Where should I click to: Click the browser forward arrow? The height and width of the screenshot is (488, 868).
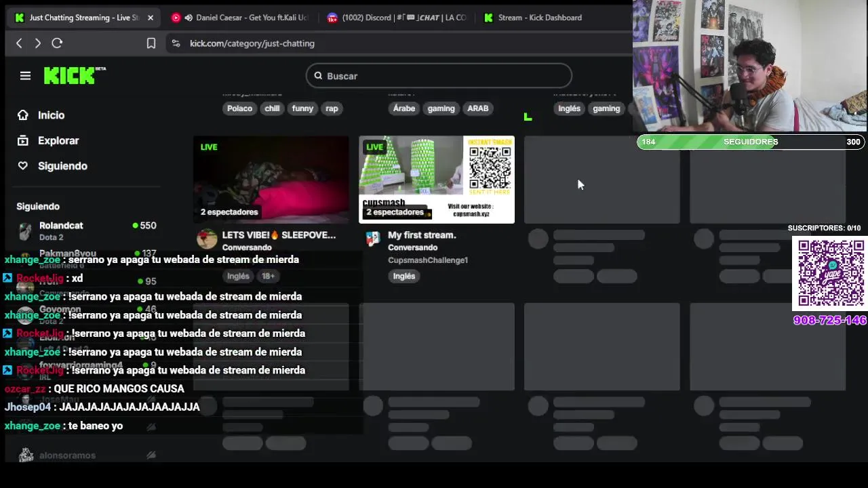tap(38, 43)
